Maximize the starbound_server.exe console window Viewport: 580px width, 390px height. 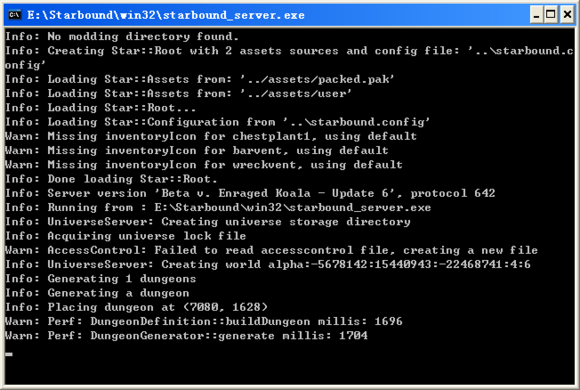click(551, 15)
